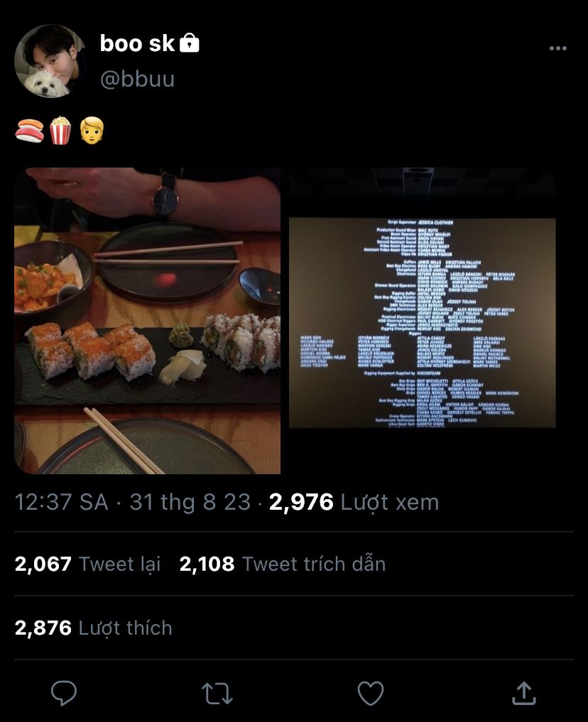Image resolution: width=588 pixels, height=722 pixels.
Task: Tap the blond person emoji in the tweet
Action: coord(92,131)
